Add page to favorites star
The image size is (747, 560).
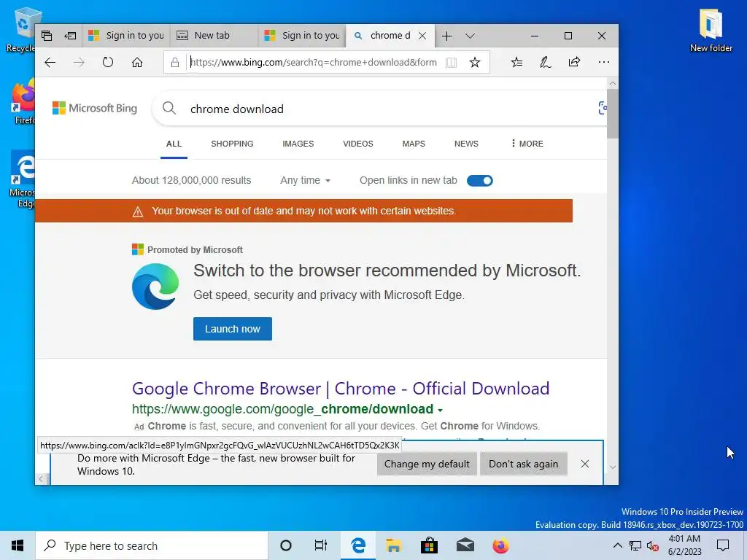tap(474, 63)
